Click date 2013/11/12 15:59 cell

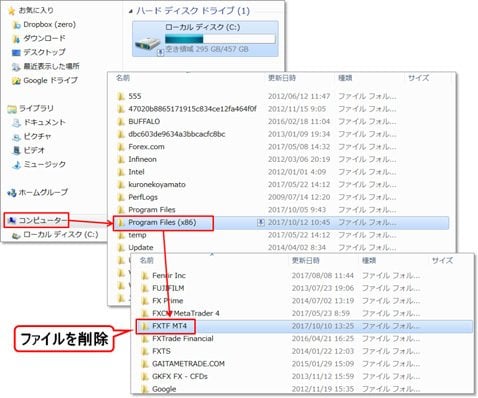323,377
